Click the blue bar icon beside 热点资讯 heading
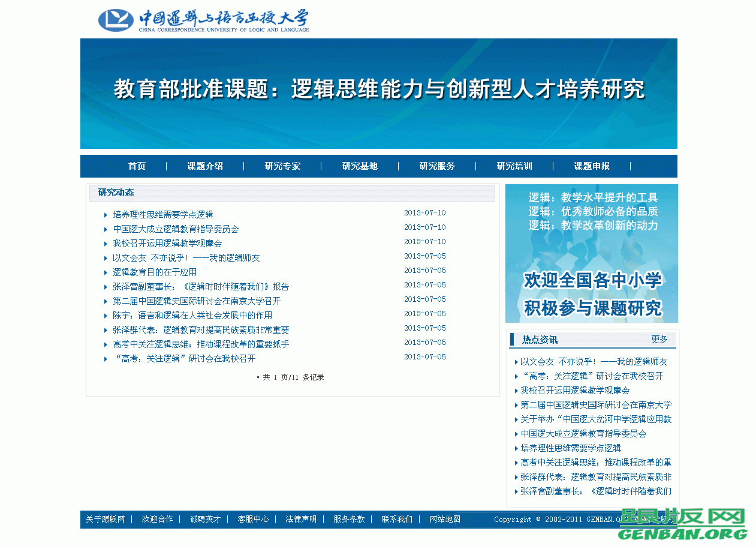Viewport: 756px width, 546px height. pyautogui.click(x=512, y=340)
